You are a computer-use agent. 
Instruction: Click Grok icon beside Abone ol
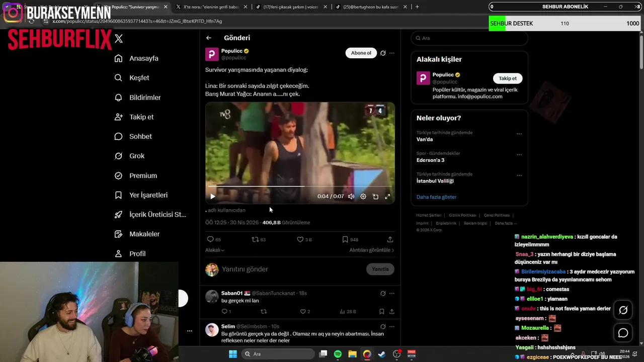[x=383, y=53]
